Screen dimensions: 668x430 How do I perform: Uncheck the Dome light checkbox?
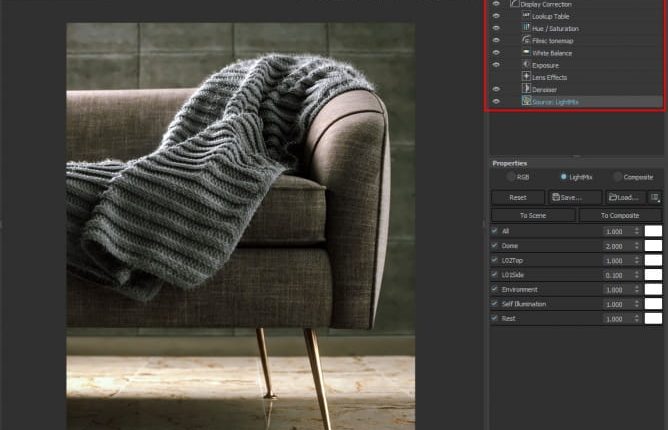495,245
